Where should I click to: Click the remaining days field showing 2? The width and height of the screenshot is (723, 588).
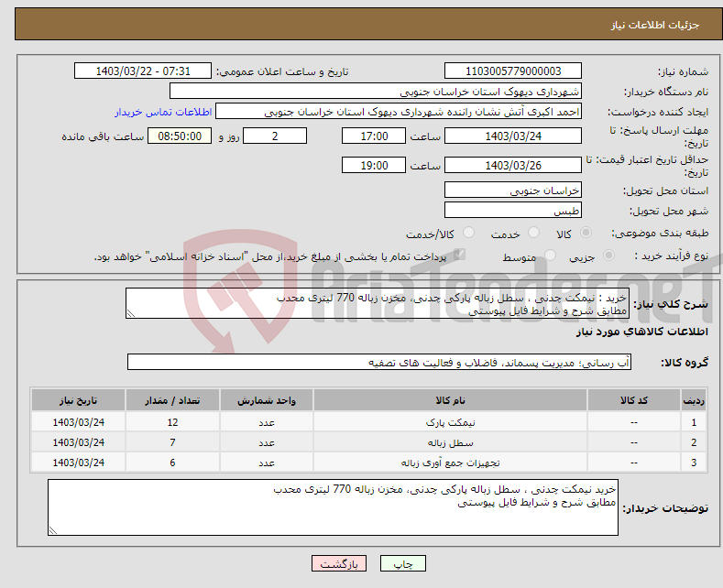click(x=275, y=136)
